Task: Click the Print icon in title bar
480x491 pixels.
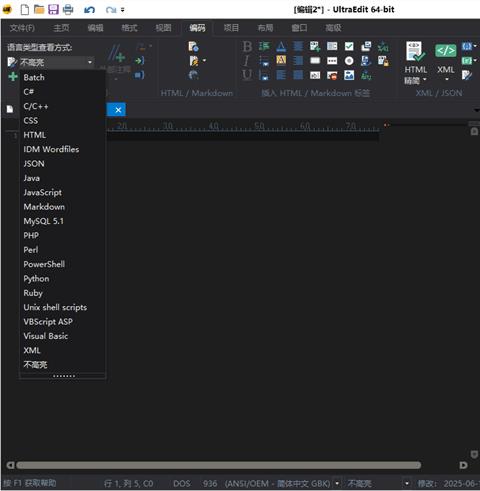Action: 68,9
